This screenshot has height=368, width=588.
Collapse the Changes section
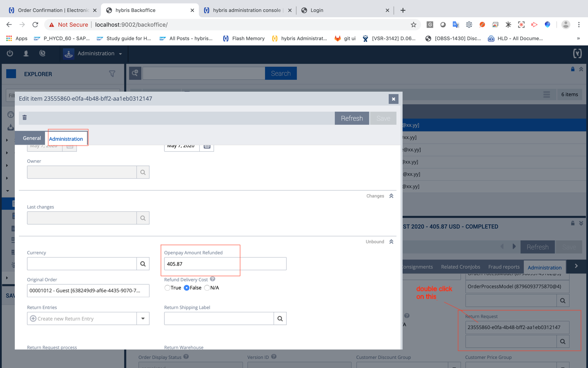point(391,196)
